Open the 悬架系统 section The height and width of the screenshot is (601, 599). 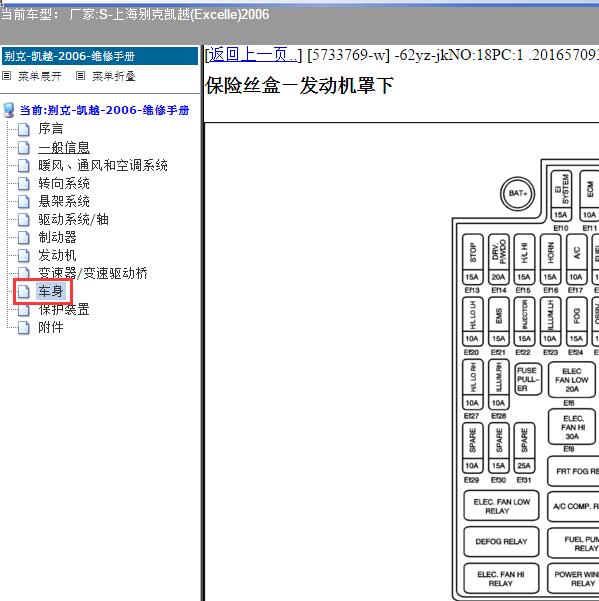click(64, 202)
